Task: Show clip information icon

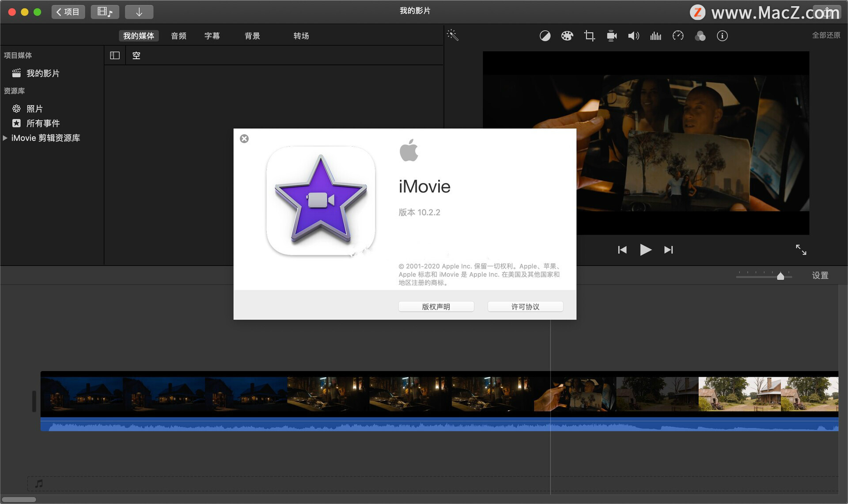Action: (722, 36)
